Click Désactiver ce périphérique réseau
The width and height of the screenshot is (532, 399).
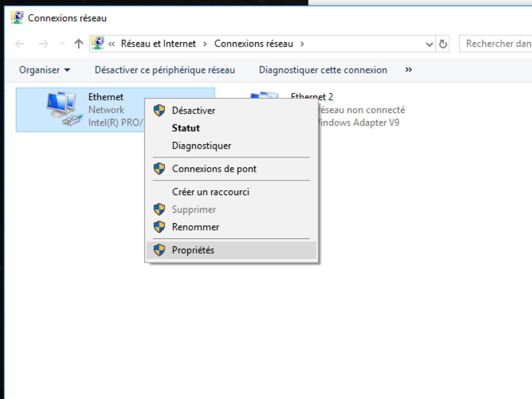coord(165,70)
